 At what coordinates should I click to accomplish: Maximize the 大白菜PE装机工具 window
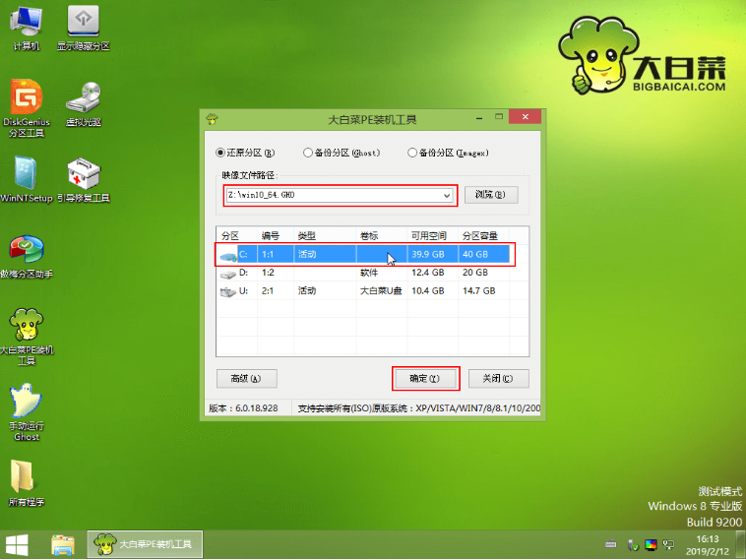tap(499, 116)
